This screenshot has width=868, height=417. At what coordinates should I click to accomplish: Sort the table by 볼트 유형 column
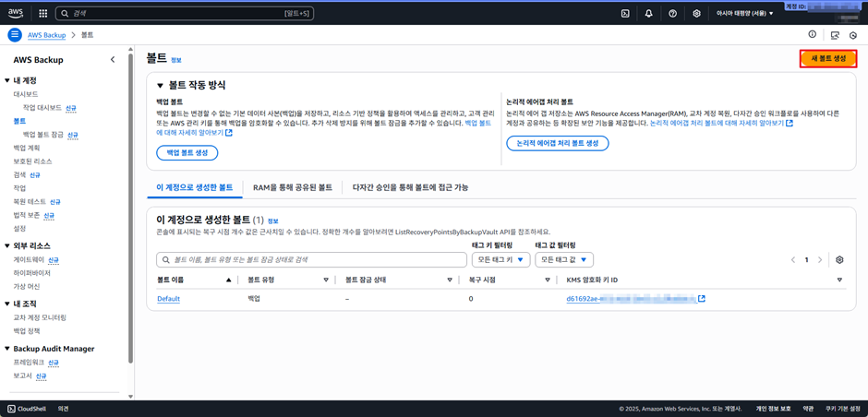[325, 280]
